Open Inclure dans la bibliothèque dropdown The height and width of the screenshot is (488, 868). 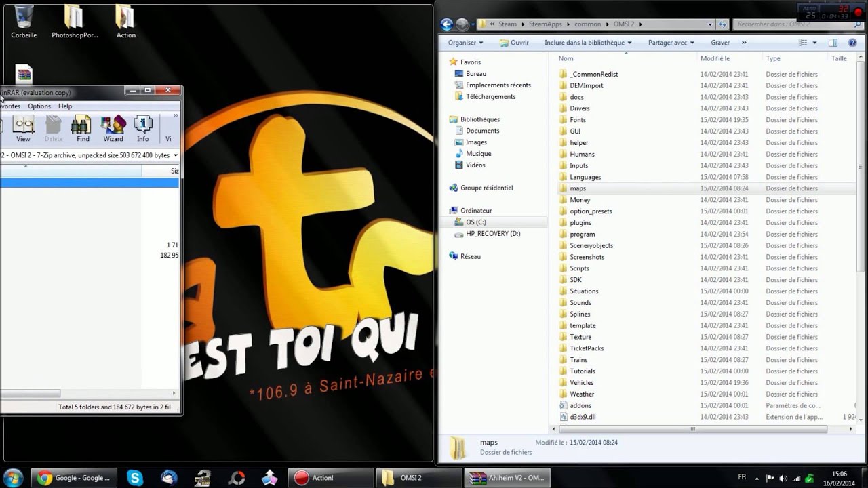[588, 43]
